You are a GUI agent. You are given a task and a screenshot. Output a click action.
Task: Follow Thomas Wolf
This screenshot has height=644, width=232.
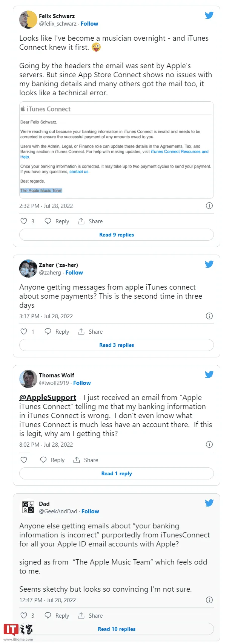coord(82,383)
